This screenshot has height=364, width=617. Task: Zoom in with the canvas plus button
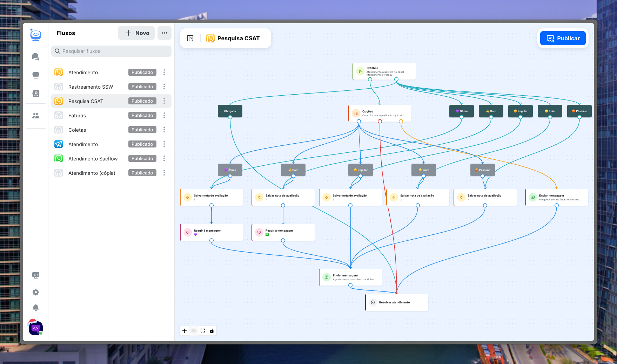(185, 331)
